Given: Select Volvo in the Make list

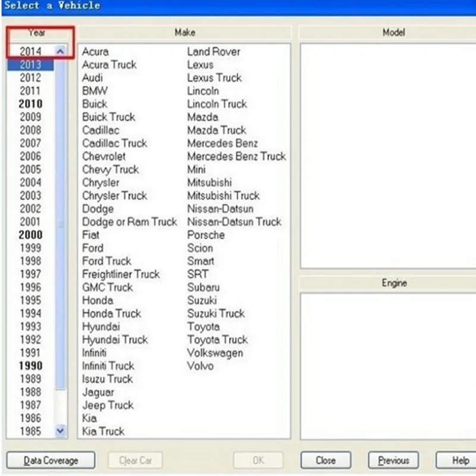Looking at the screenshot, I should point(200,366).
